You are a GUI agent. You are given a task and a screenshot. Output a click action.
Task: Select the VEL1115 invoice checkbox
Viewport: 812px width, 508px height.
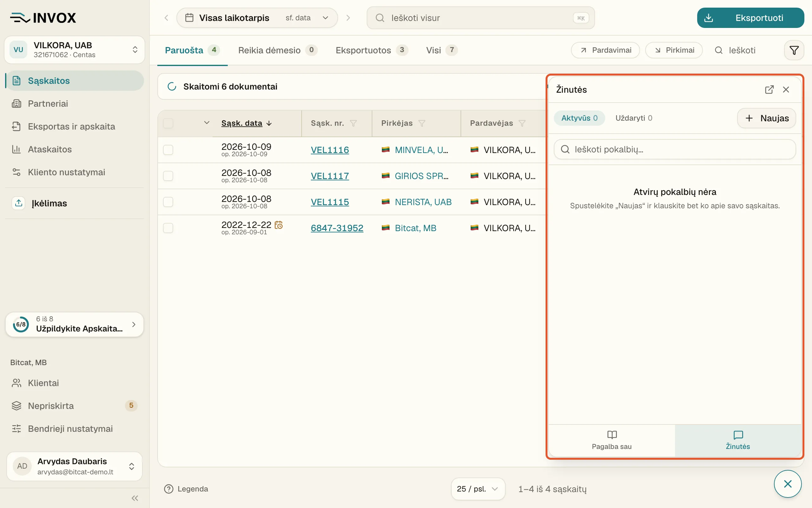click(168, 202)
